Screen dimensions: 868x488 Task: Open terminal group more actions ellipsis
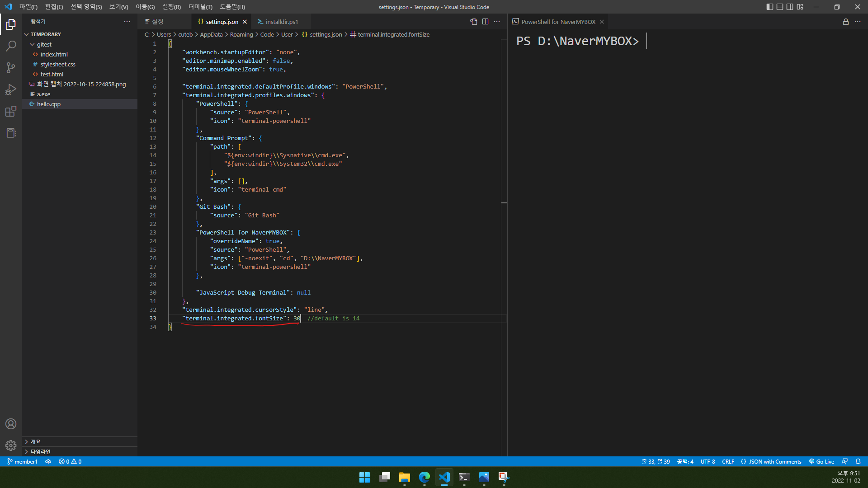click(x=858, y=22)
